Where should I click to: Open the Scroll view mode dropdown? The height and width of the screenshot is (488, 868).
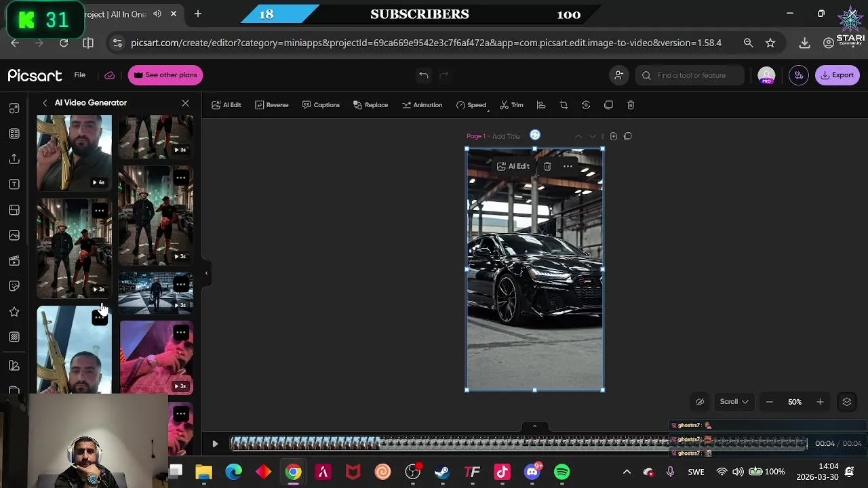click(x=734, y=402)
